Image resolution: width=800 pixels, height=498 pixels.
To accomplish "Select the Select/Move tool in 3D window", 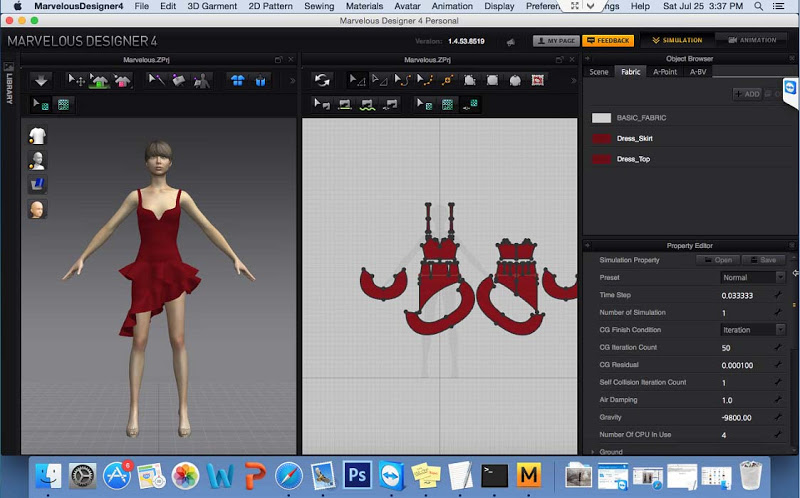I will click(x=77, y=80).
